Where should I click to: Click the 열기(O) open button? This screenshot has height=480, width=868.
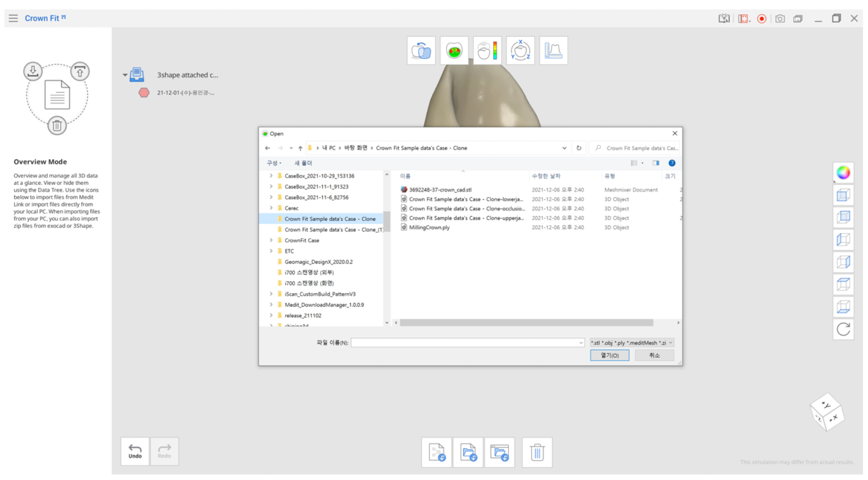610,355
